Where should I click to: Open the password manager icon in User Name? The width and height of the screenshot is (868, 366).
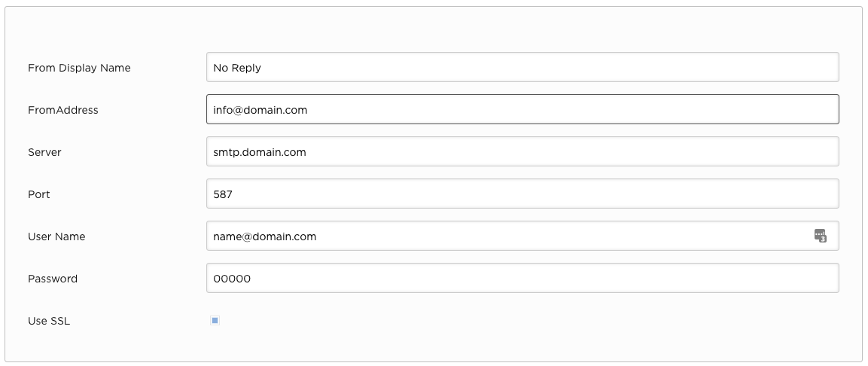tap(820, 236)
